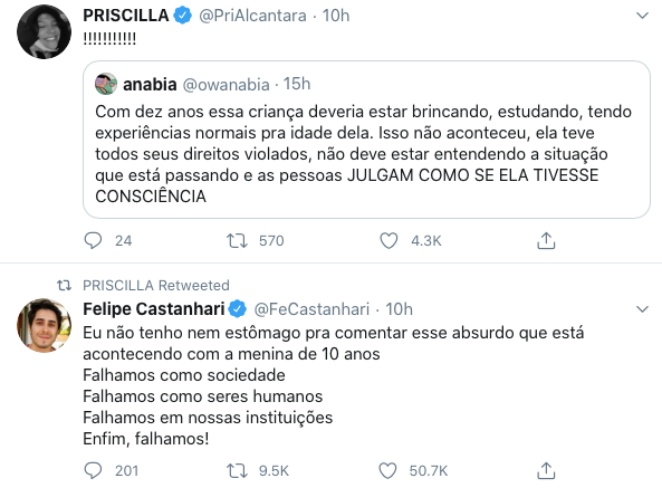Open @FeCastanhari profile handle
Image resolution: width=662 pixels, height=488 pixels.
click(x=316, y=308)
